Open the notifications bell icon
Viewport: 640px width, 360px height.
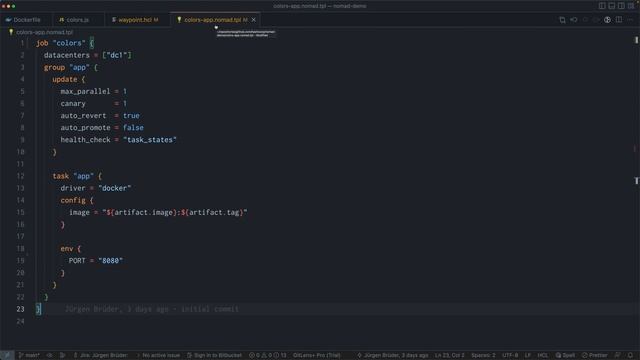click(631, 355)
